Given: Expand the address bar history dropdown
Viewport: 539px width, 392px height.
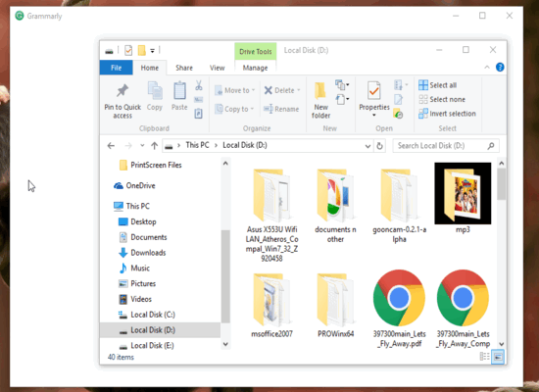Looking at the screenshot, I should [367, 146].
